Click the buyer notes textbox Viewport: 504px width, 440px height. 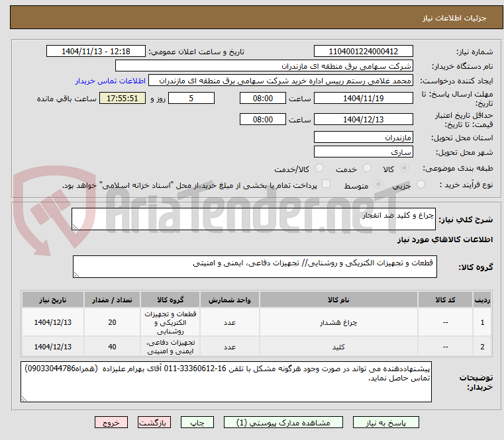[x=226, y=382]
